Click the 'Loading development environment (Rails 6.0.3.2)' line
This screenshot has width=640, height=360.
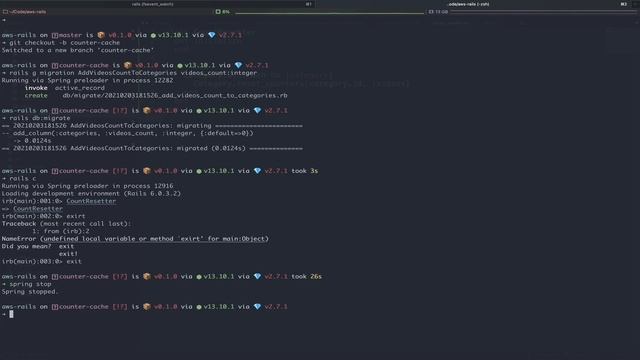91,193
